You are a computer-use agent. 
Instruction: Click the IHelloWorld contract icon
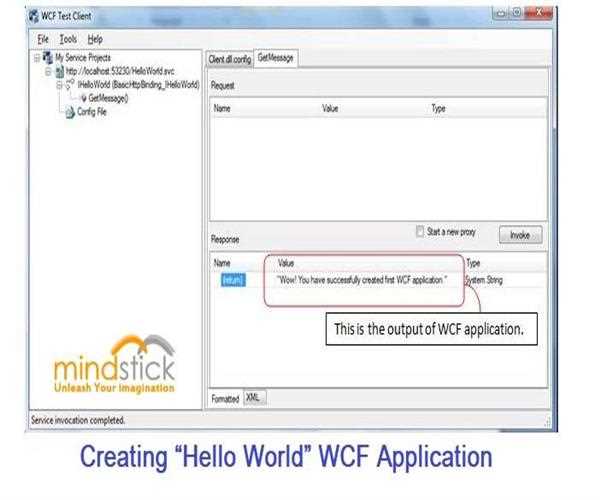[70, 85]
